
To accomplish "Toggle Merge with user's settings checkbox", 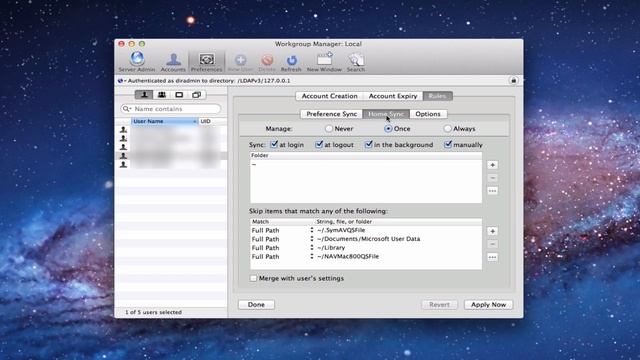I will [x=253, y=278].
